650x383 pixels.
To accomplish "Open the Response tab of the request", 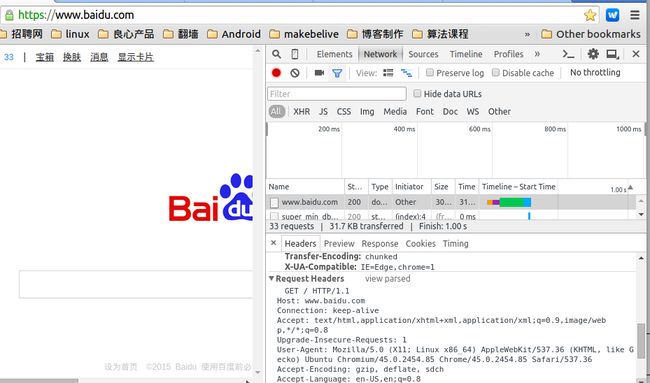I will [380, 244].
